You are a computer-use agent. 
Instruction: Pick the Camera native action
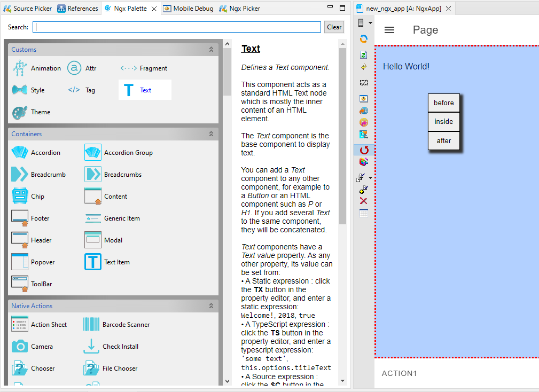point(20,347)
